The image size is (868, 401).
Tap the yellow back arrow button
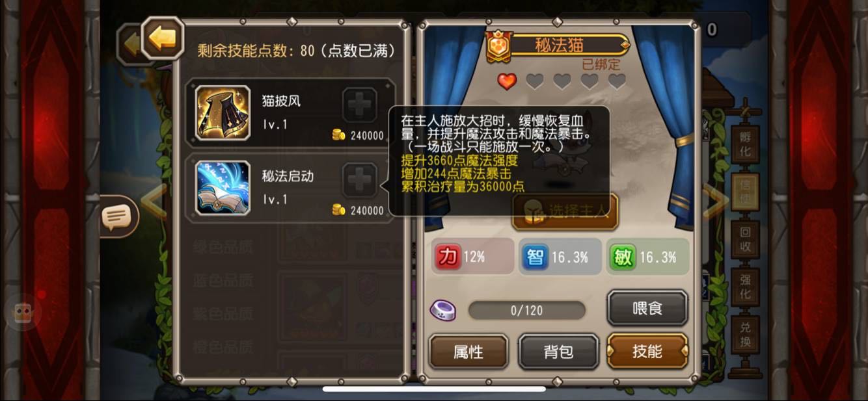coord(162,39)
